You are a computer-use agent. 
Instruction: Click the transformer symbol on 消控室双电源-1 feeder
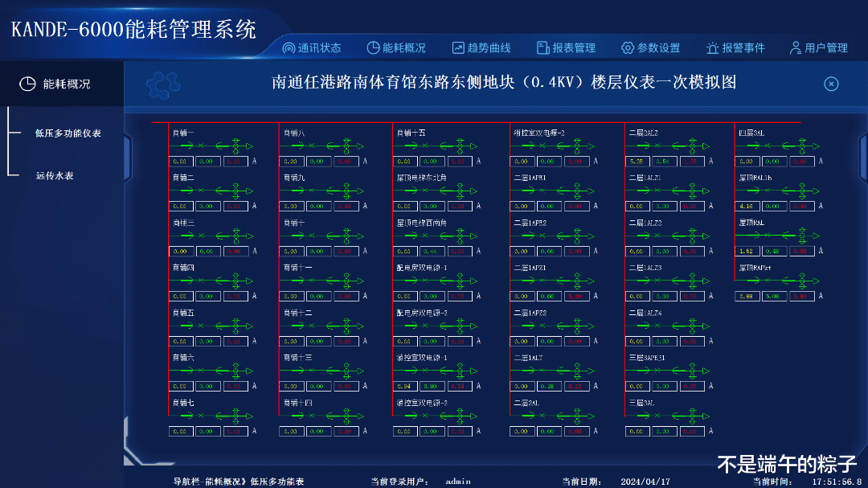tap(460, 371)
